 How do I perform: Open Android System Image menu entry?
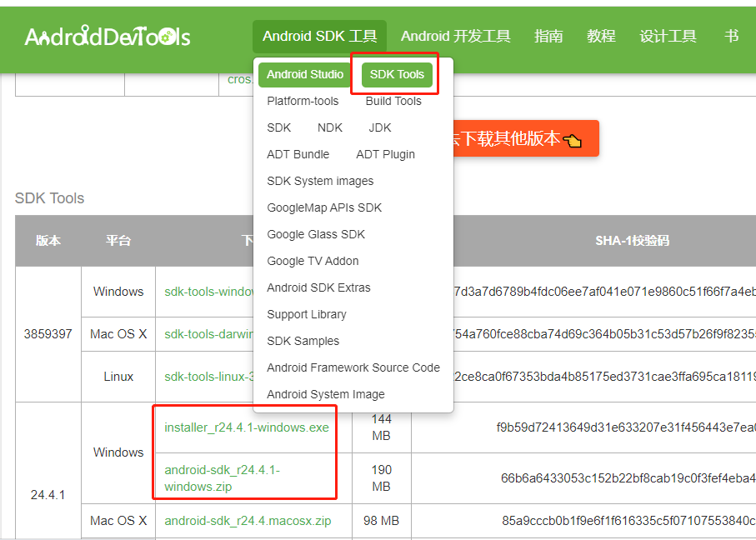325,394
